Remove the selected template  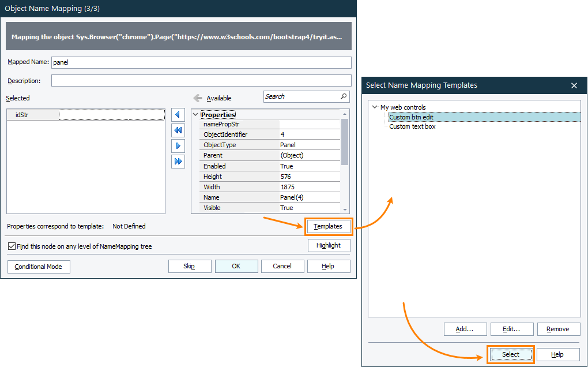(559, 329)
